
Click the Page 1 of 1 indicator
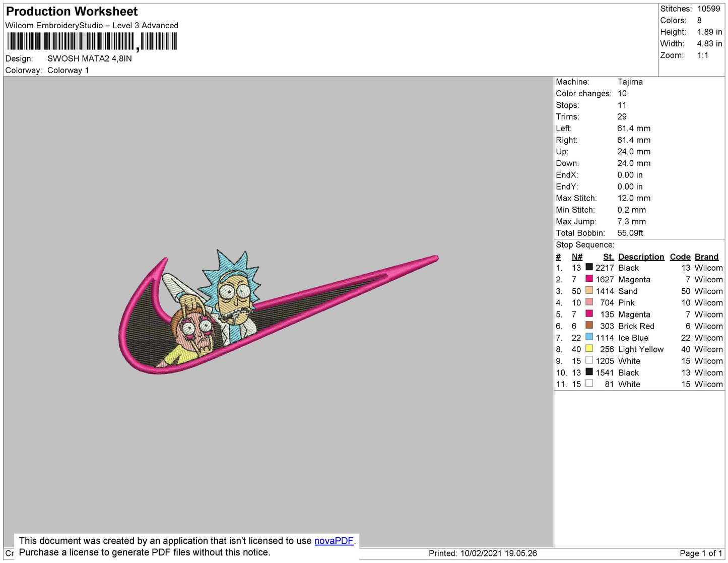700,553
